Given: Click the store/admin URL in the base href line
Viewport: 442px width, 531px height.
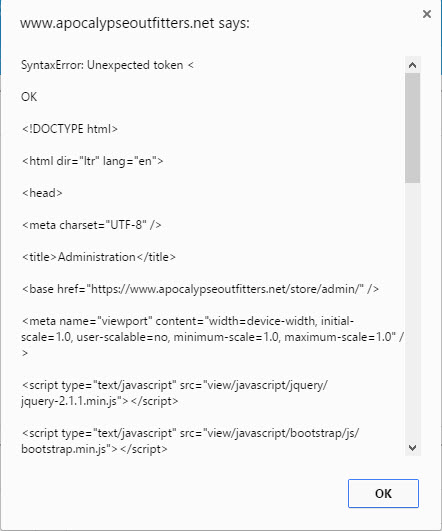Looking at the screenshot, I should tap(226, 289).
